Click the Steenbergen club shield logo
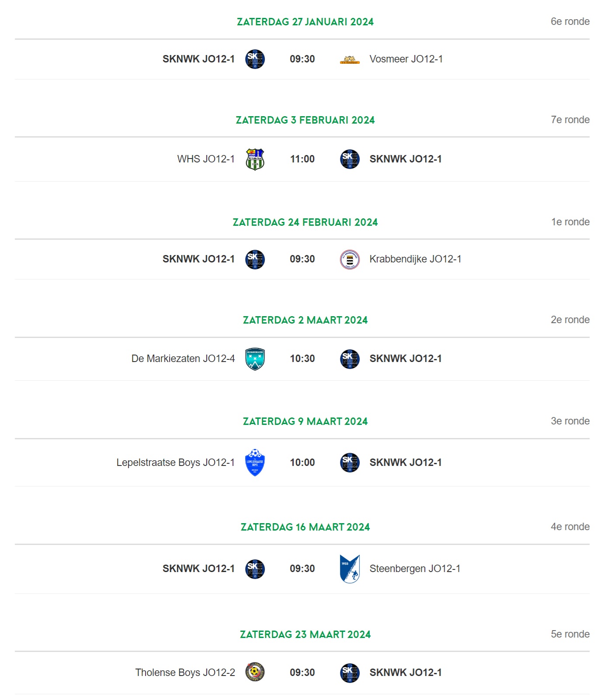 (x=350, y=569)
